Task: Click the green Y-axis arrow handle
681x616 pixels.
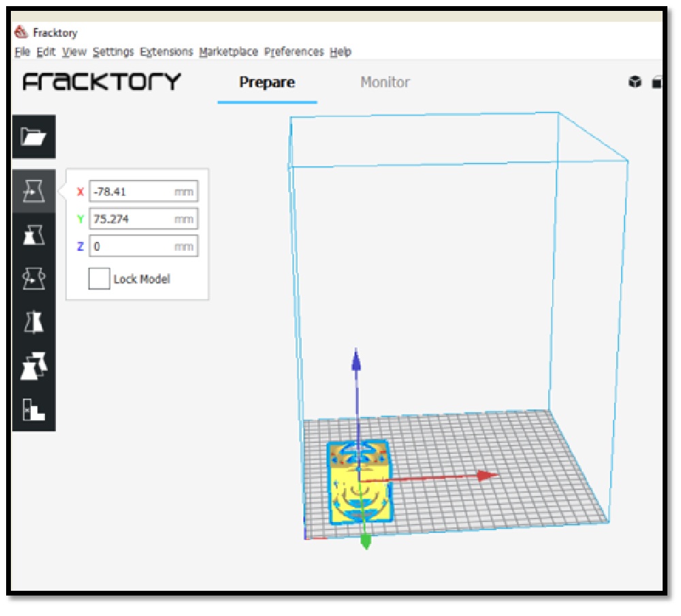Action: tap(366, 542)
